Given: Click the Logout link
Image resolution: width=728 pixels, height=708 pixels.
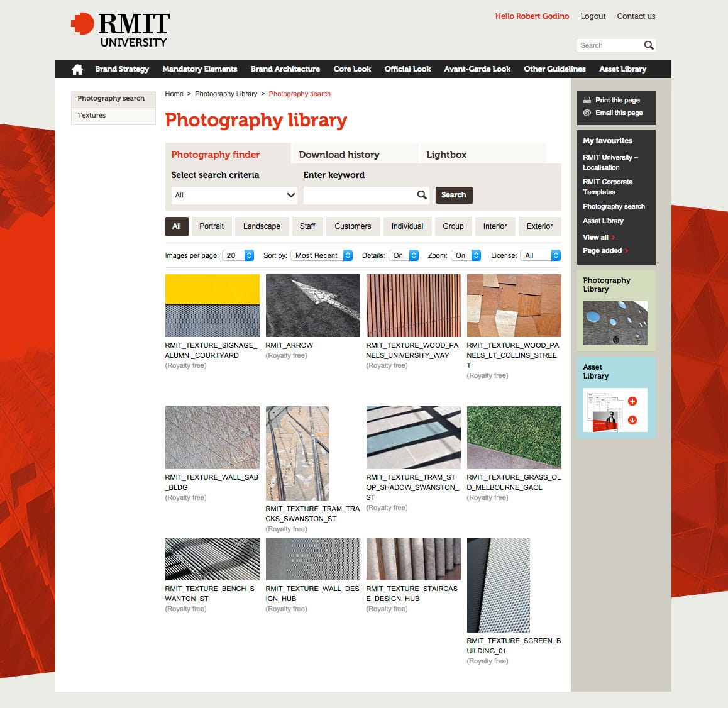Looking at the screenshot, I should pyautogui.click(x=593, y=16).
